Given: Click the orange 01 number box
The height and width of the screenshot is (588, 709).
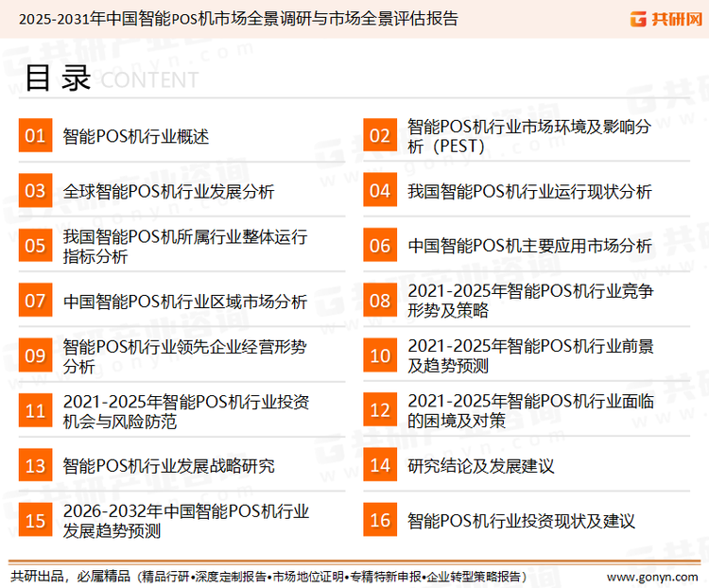Looking at the screenshot, I should point(35,135).
